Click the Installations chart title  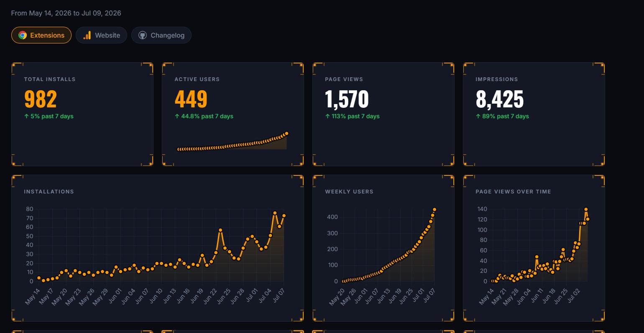tap(49, 191)
